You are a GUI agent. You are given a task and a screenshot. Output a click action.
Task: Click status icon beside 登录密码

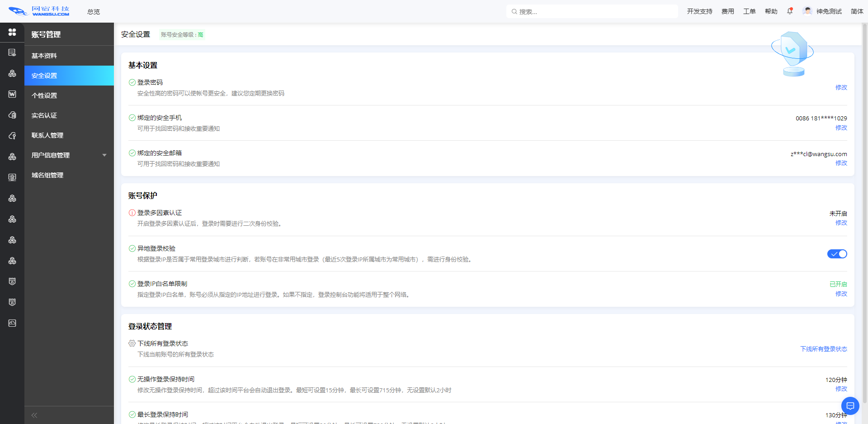132,82
